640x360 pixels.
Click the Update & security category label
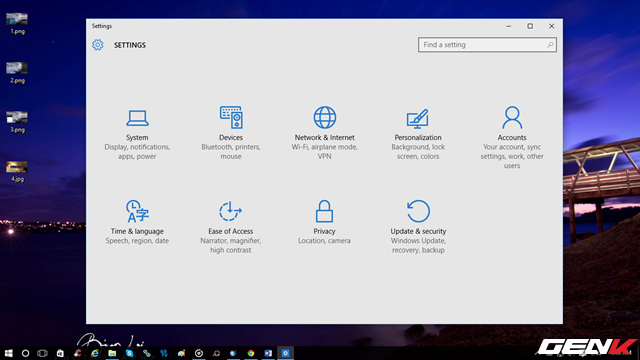point(418,231)
